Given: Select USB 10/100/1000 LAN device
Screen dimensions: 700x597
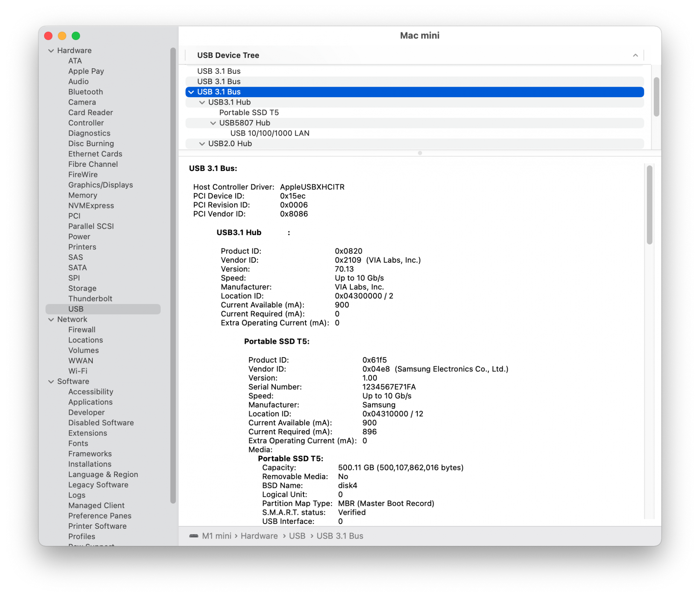Looking at the screenshot, I should [x=269, y=133].
